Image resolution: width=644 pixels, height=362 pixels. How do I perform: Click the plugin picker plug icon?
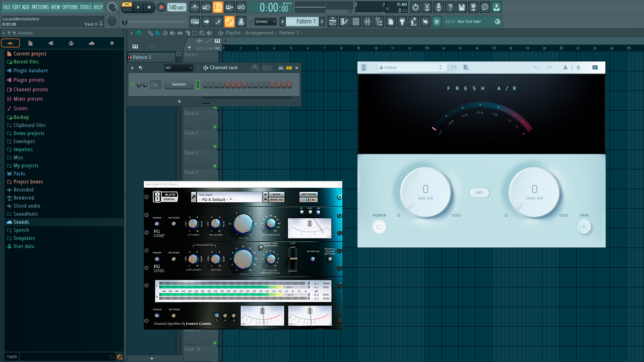pos(402,22)
